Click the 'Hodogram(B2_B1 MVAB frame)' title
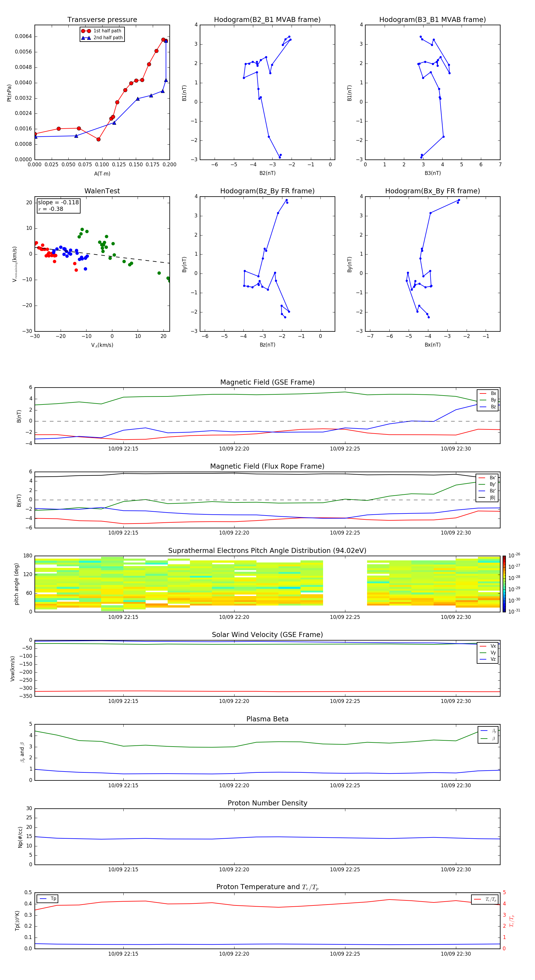The width and height of the screenshot is (535, 980). (267, 20)
